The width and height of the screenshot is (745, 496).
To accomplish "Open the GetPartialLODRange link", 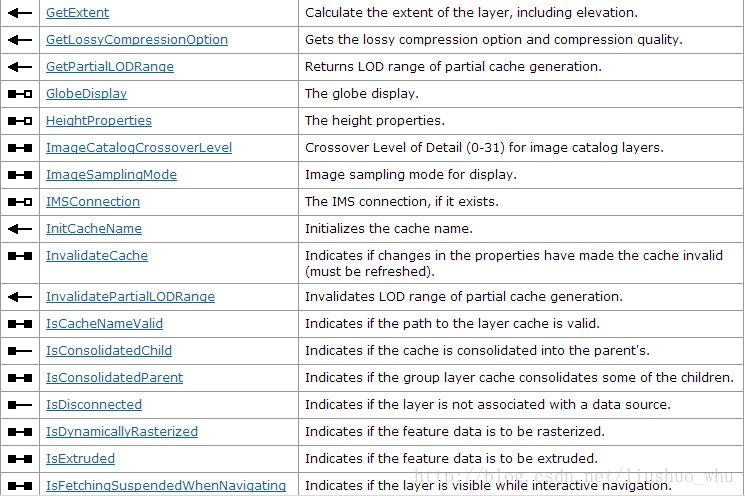I will pyautogui.click(x=110, y=67).
